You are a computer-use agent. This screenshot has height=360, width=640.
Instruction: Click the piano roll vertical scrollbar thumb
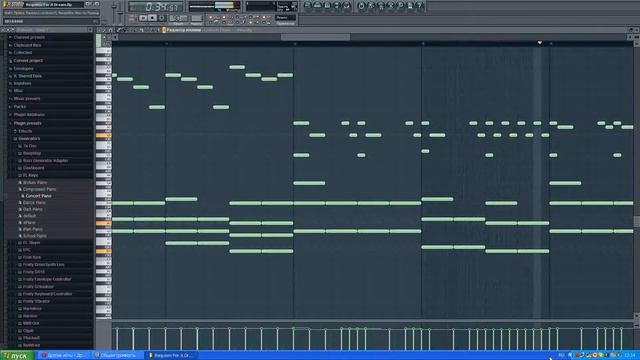point(636,221)
